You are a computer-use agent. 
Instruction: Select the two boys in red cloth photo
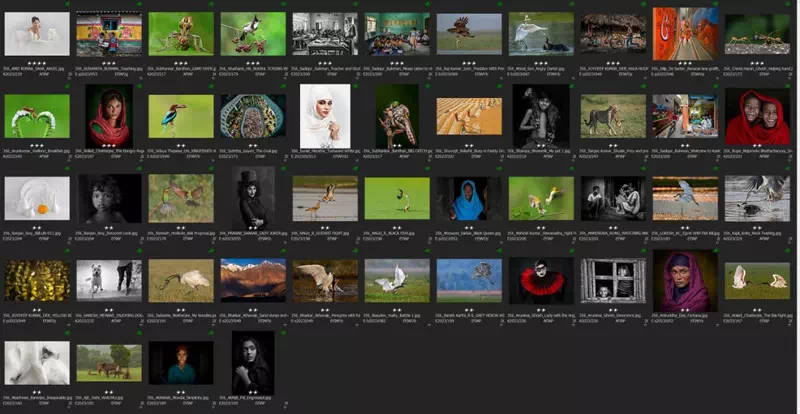coord(757,116)
